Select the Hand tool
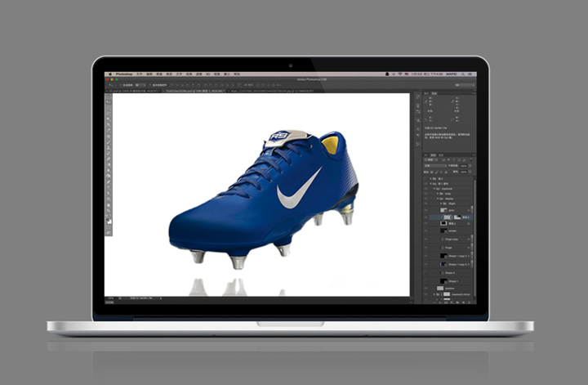 click(x=109, y=204)
